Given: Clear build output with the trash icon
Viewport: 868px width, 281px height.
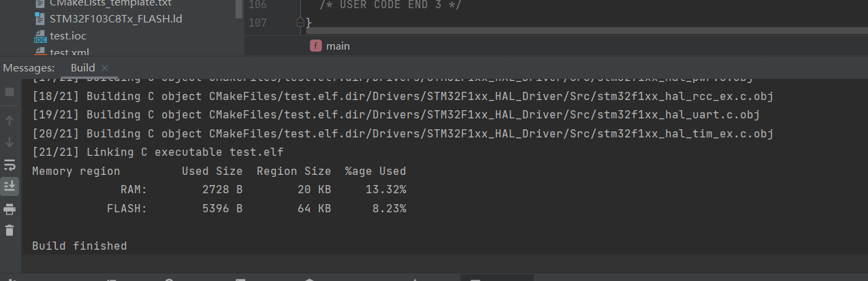Looking at the screenshot, I should tap(10, 230).
